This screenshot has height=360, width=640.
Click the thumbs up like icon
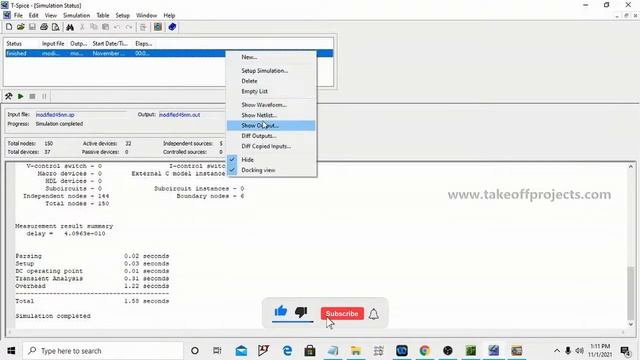coord(281,311)
